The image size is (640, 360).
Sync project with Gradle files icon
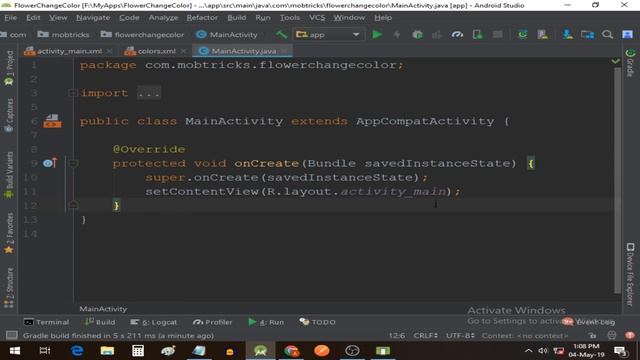(522, 35)
